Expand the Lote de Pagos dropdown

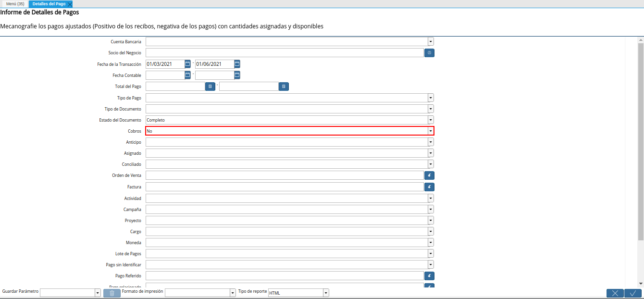(x=431, y=253)
